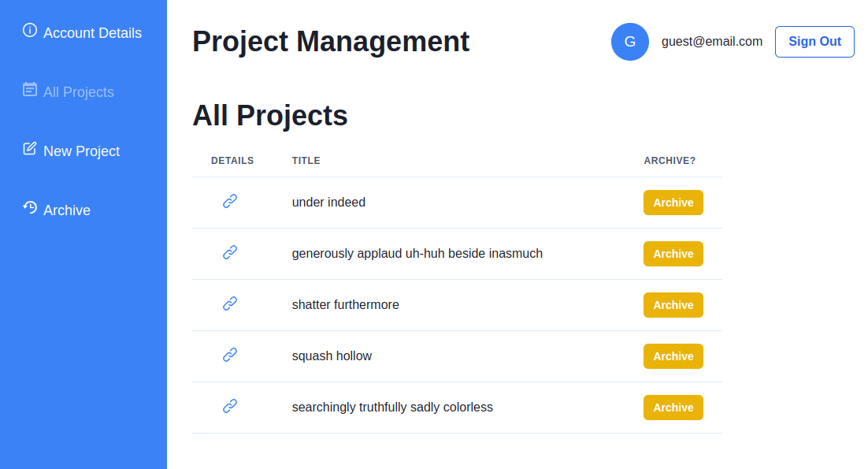The image size is (868, 469).
Task: Open details link for 'searchingly truthfully sadly colorless'
Action: pyautogui.click(x=230, y=407)
